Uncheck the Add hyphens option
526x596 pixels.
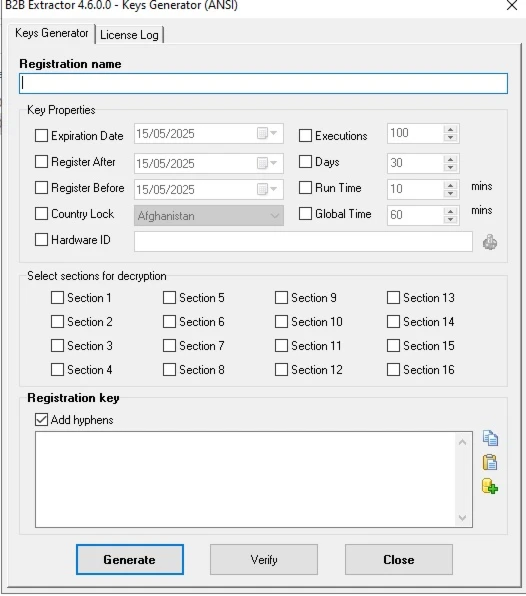tap(41, 420)
